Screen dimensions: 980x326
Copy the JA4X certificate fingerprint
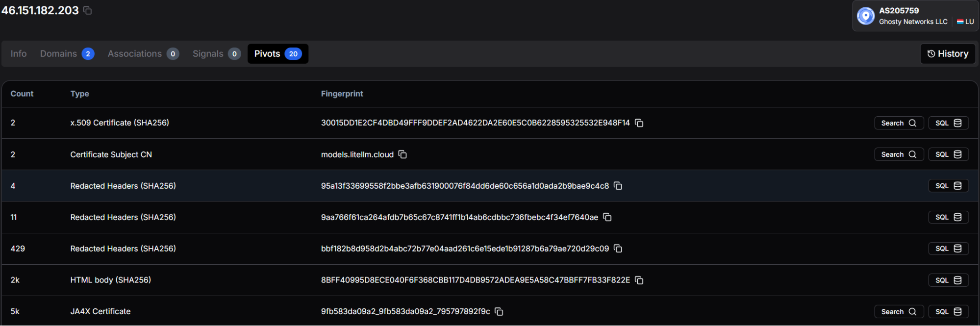(x=499, y=311)
